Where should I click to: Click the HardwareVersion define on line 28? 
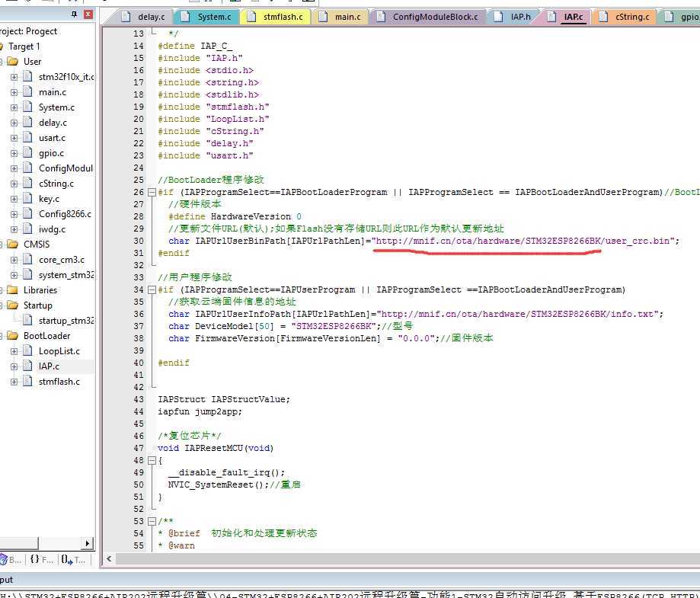235,216
